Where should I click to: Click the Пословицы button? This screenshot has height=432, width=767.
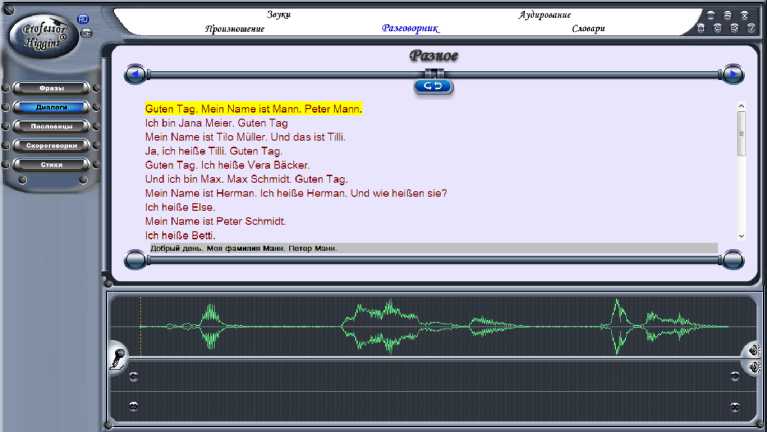coord(51,126)
